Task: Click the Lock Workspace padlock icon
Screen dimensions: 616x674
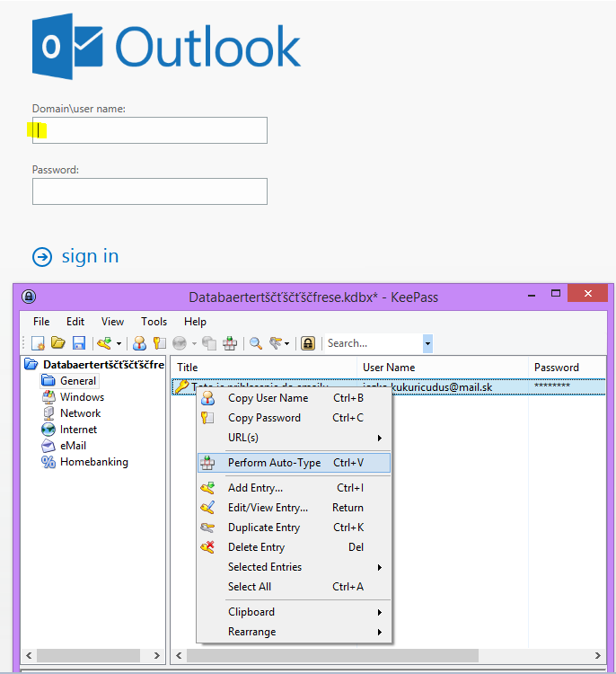Action: point(308,343)
